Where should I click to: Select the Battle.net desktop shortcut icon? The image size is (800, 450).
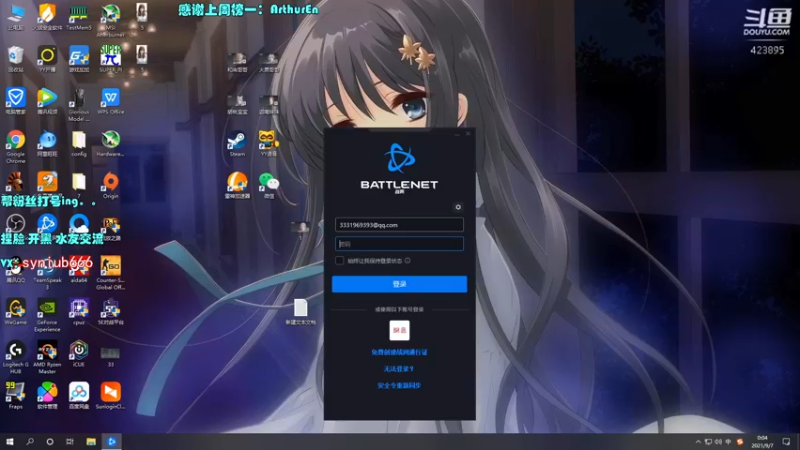(47, 223)
